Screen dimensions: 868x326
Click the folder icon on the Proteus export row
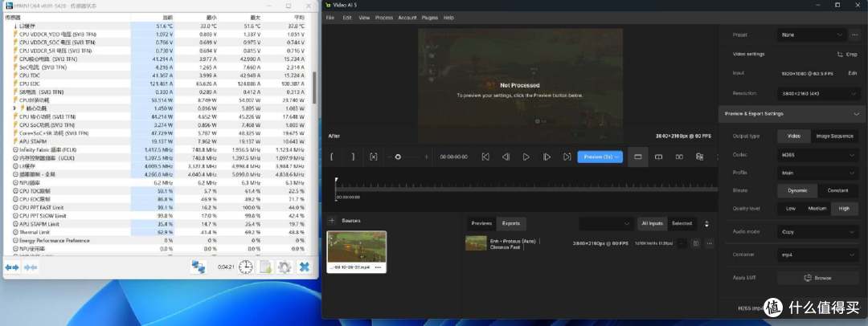[x=696, y=243]
